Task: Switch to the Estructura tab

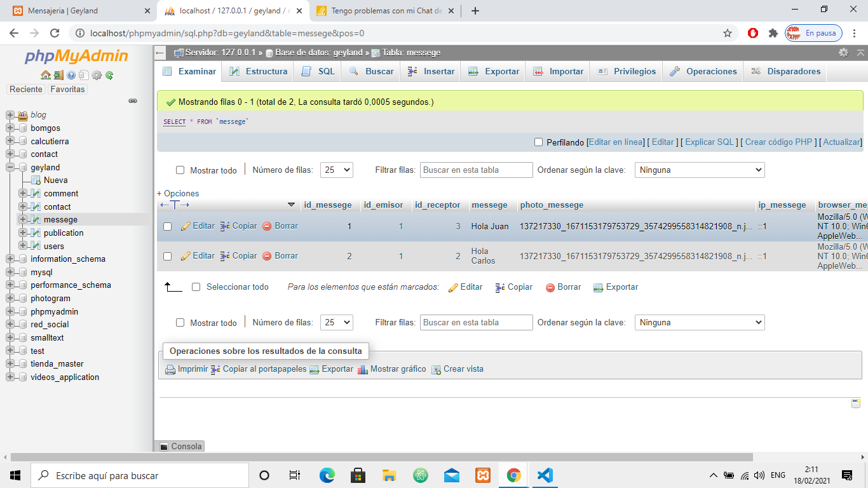Action: [258, 72]
